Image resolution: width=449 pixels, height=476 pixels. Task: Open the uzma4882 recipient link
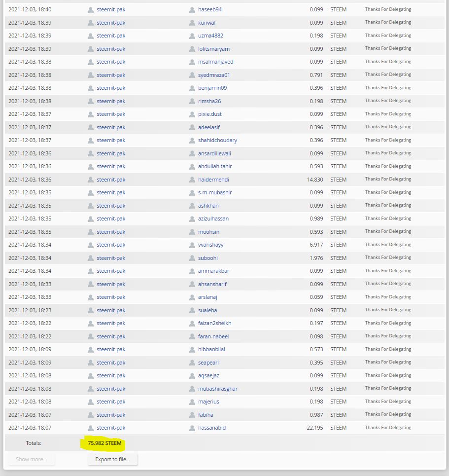[210, 36]
